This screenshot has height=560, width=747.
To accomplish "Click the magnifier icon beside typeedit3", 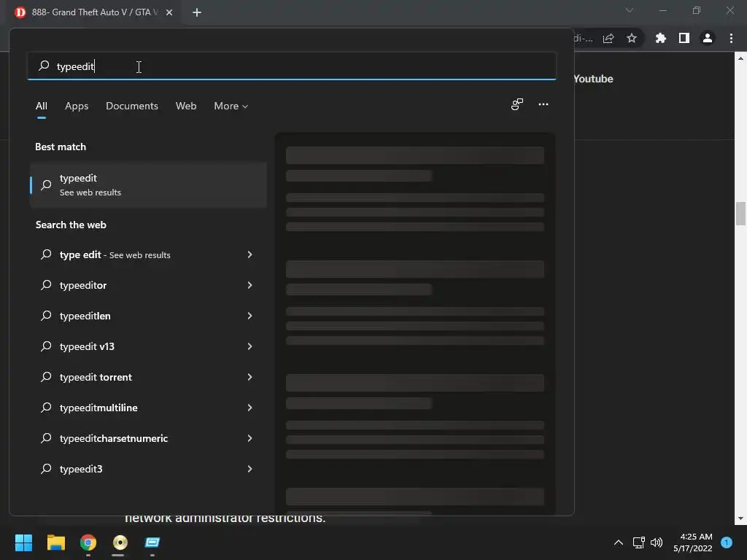I will pos(46,469).
